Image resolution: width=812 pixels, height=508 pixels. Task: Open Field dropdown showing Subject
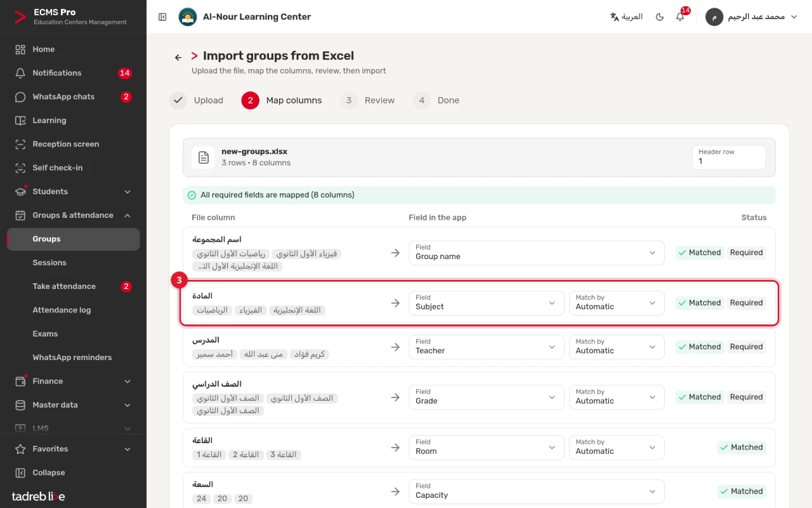[487, 303]
